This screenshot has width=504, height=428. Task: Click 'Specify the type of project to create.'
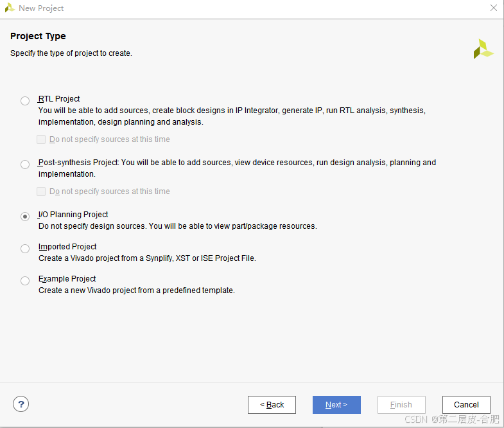pyautogui.click(x=71, y=53)
